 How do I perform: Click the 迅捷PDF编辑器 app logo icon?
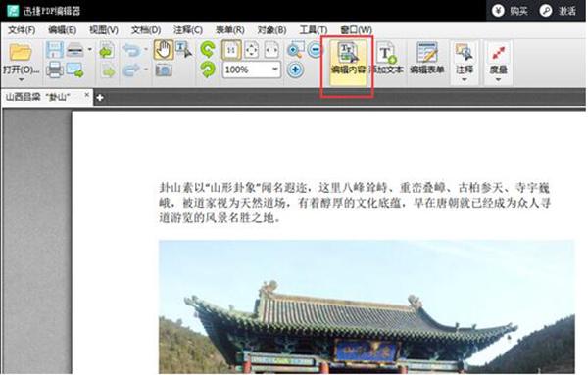click(13, 10)
